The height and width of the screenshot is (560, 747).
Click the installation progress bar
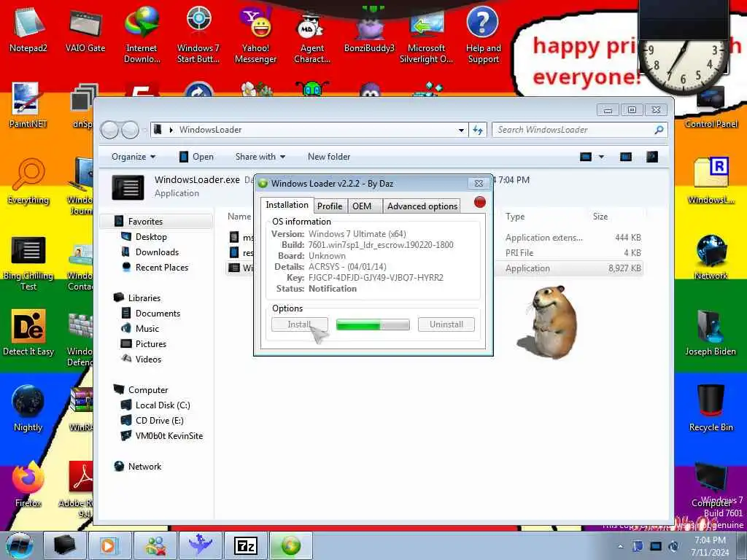[373, 324]
